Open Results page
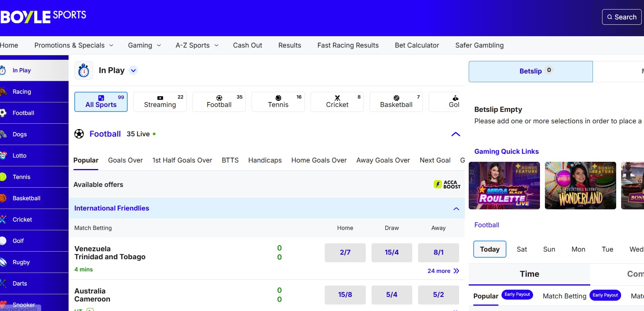The image size is (644, 311). click(290, 45)
